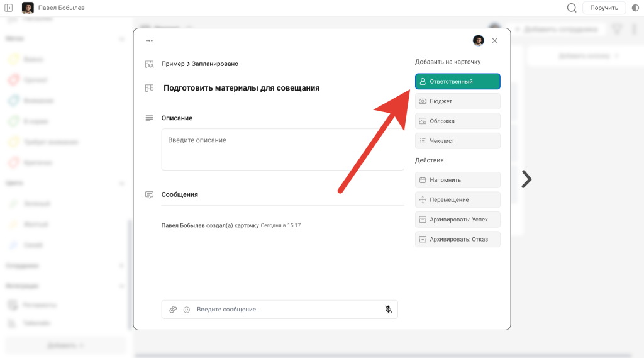Click the calendar icon in Напомнить button
The height and width of the screenshot is (358, 644).
(x=423, y=180)
